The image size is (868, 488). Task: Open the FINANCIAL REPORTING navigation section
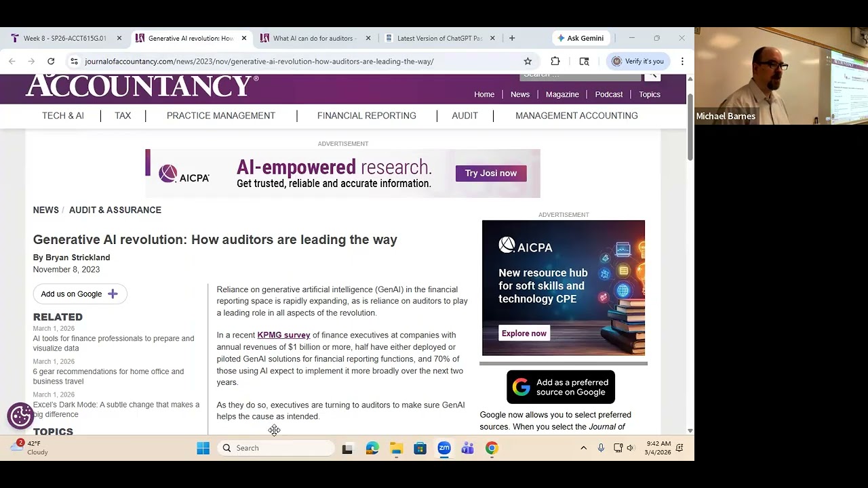[367, 116]
